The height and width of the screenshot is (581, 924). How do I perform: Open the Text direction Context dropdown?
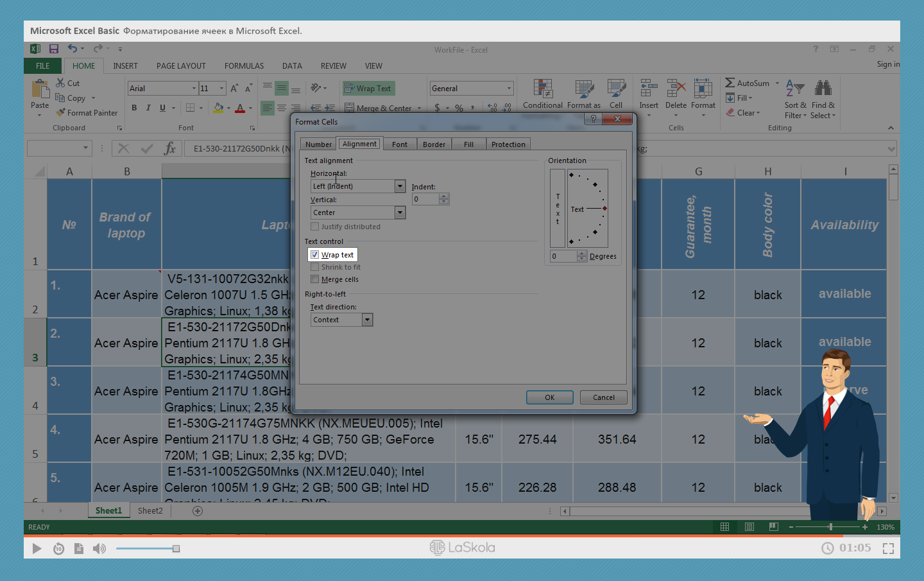367,320
